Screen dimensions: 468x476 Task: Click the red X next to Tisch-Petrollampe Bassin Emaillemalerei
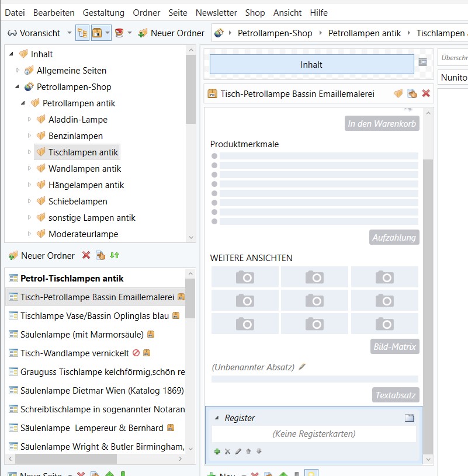425,93
